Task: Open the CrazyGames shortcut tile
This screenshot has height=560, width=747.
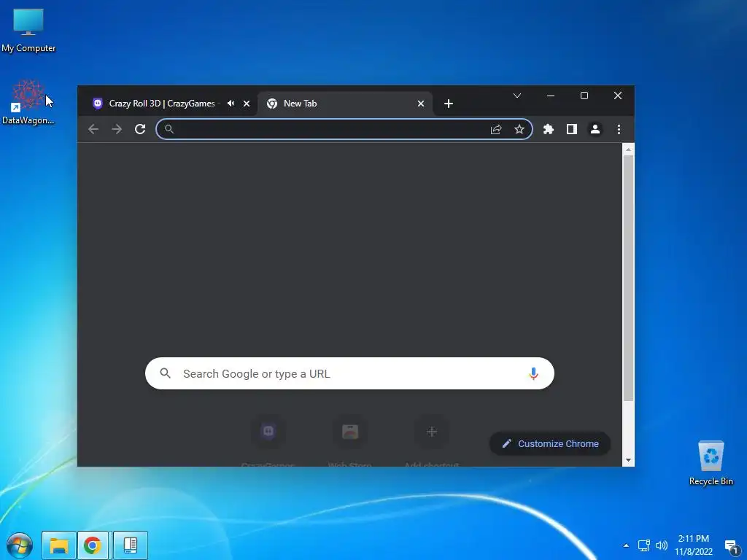Action: 268,440
